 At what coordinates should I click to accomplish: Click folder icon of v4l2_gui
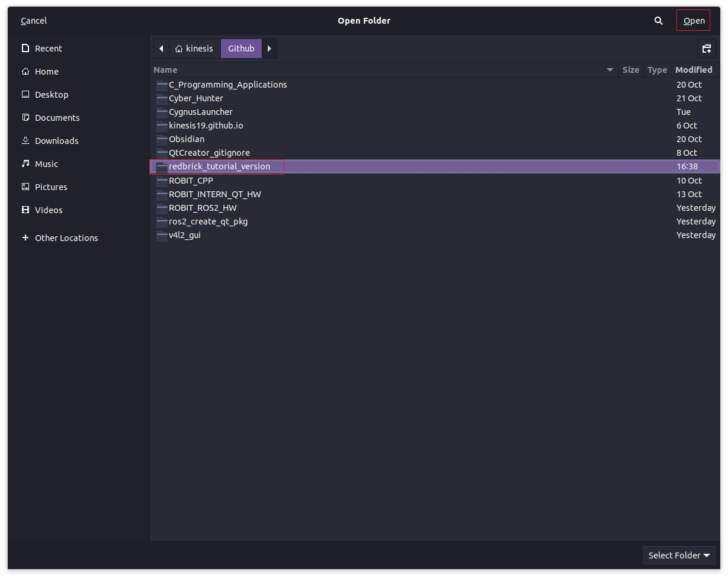[x=162, y=235]
